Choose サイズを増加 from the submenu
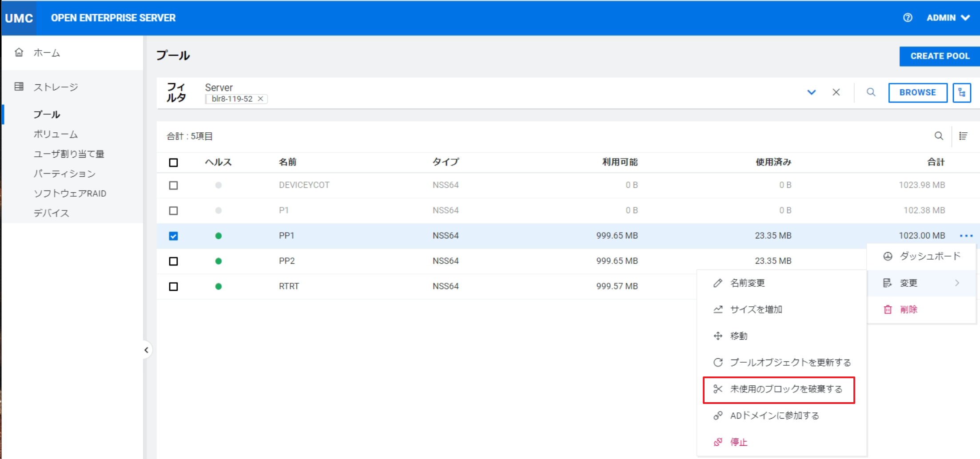Viewport: 980px width, 459px height. pyautogui.click(x=756, y=309)
